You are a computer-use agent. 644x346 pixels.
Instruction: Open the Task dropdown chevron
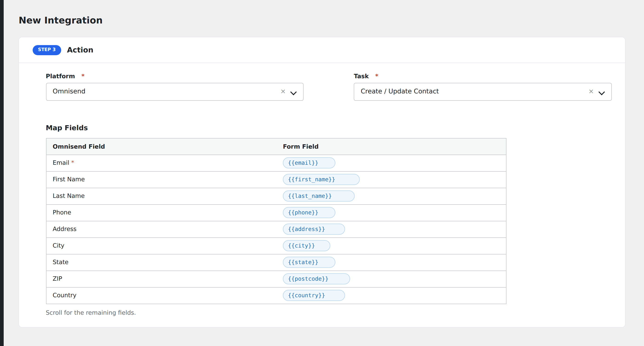coord(601,93)
